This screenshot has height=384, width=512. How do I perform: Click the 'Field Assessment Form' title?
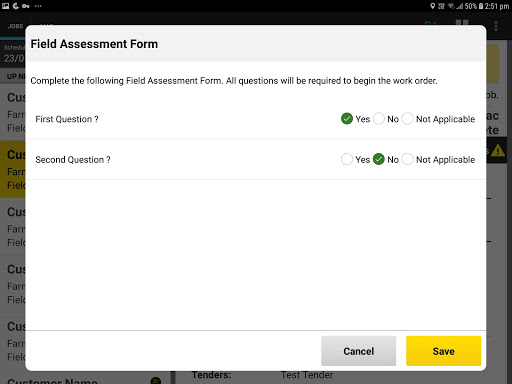(94, 44)
